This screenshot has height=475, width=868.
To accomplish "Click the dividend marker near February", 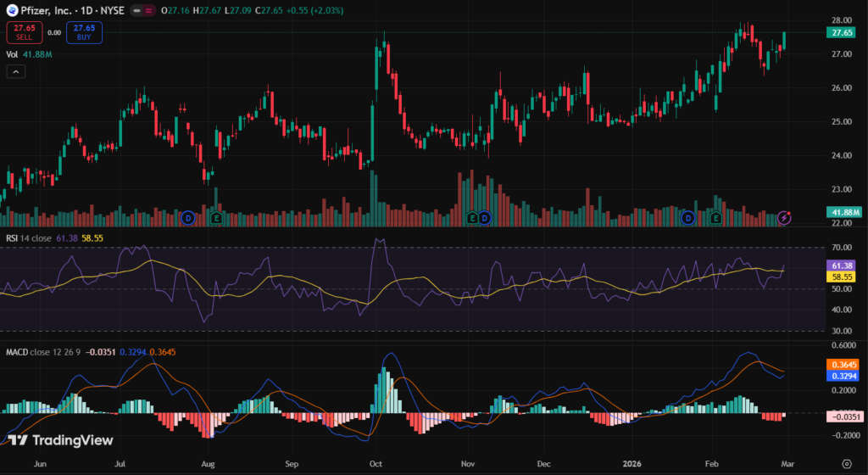I will (689, 218).
